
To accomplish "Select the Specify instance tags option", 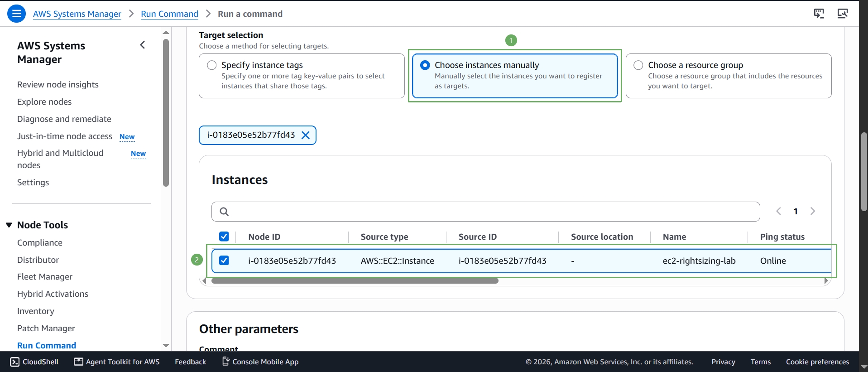I will pos(302,76).
